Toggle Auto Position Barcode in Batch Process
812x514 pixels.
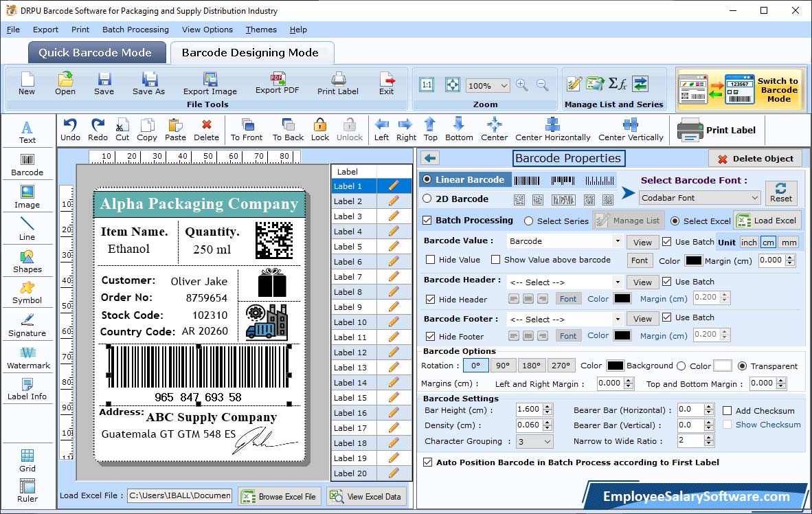pos(427,462)
